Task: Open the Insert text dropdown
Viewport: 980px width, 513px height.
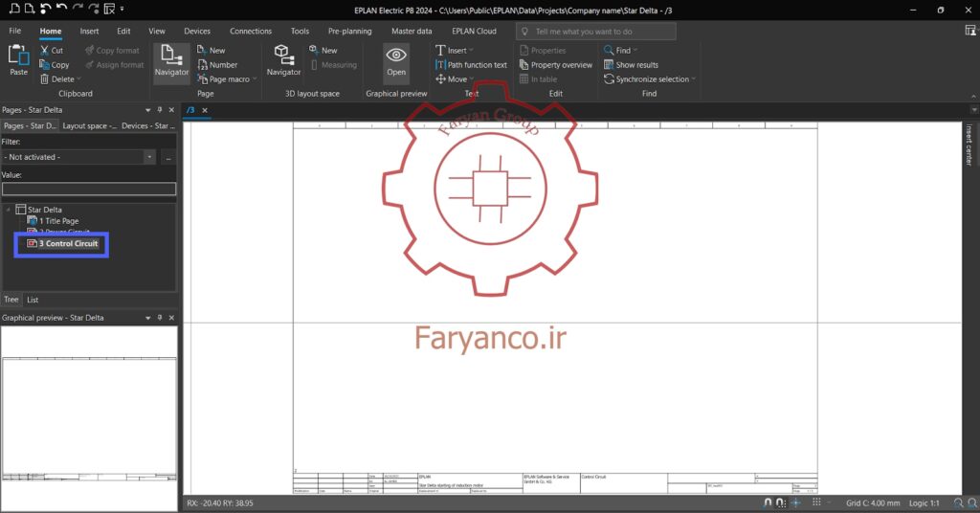Action: coord(471,50)
